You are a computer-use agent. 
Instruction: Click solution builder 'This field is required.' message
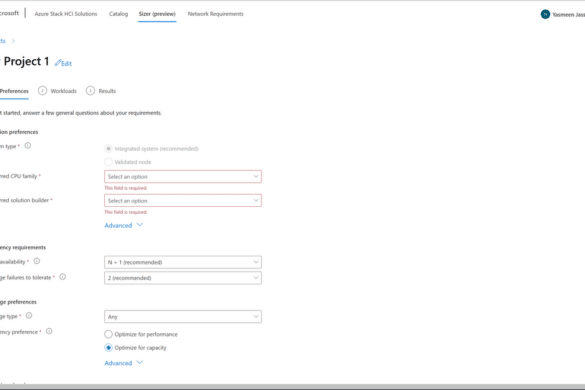[126, 212]
